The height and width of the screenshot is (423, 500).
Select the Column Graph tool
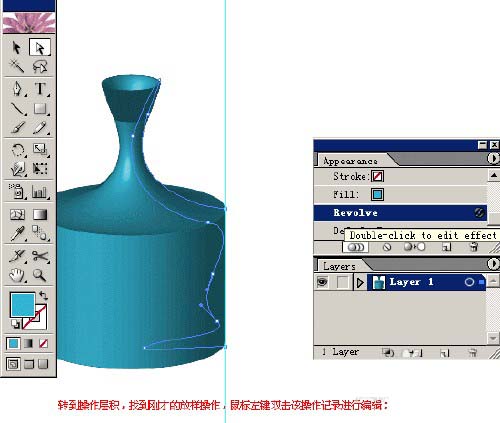click(40, 192)
